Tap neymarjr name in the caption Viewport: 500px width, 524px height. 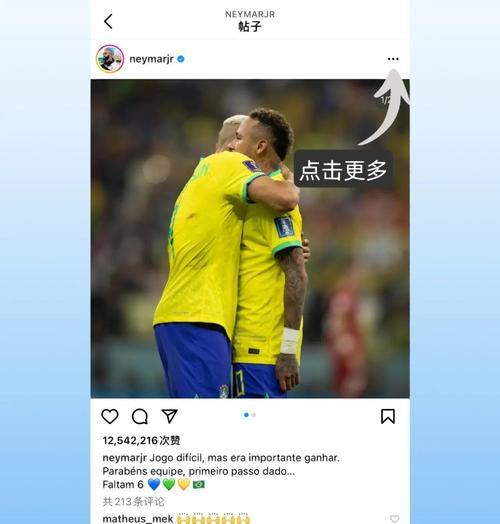point(124,458)
